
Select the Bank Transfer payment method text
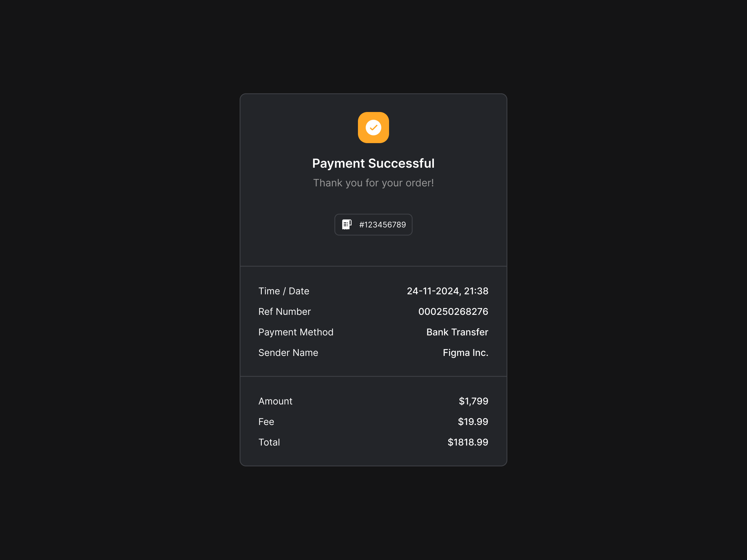tap(457, 332)
